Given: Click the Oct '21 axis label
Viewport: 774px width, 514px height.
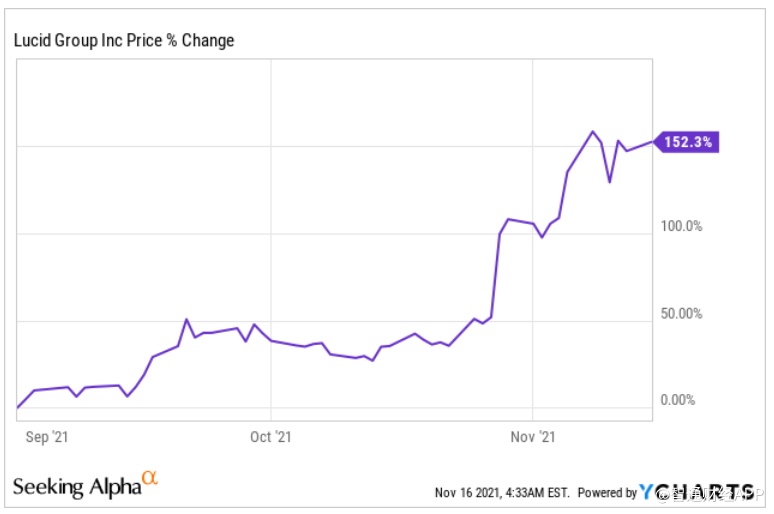Looking at the screenshot, I should click(270, 436).
